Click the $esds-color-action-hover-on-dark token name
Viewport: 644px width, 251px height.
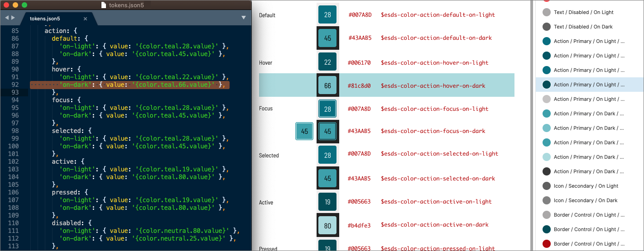click(x=433, y=85)
